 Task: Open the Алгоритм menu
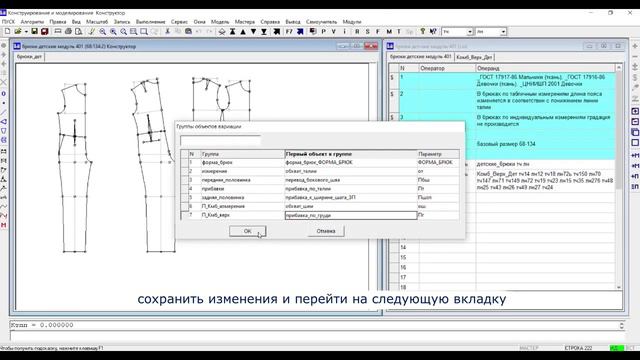32,22
